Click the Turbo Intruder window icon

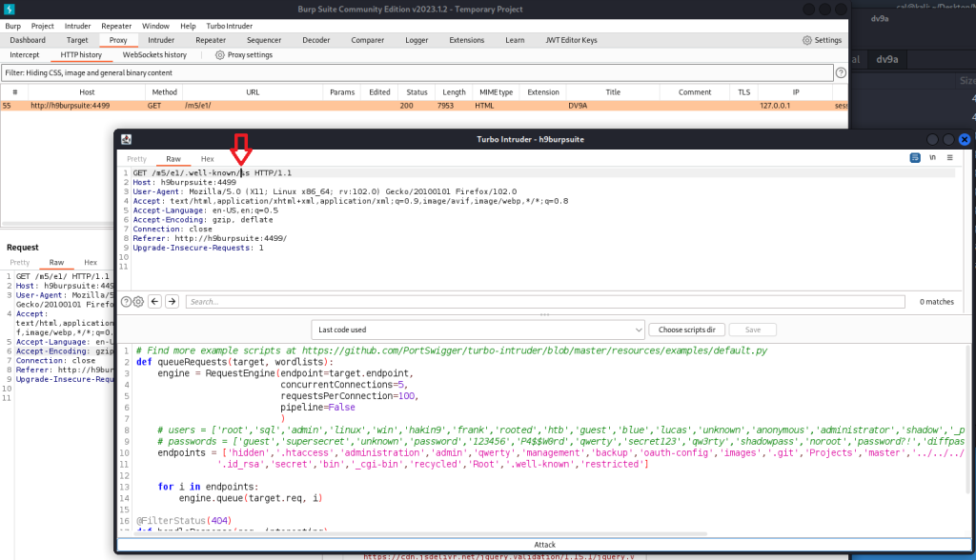[127, 139]
